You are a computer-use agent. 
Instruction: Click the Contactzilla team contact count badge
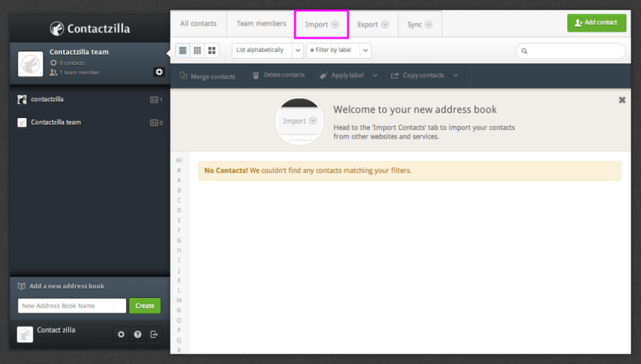[x=156, y=122]
